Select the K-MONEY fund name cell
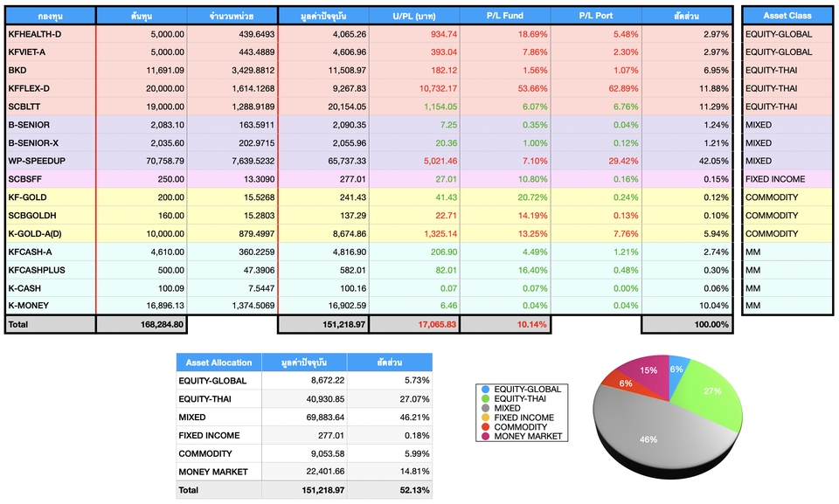This screenshot has width=839, height=504. pos(51,306)
